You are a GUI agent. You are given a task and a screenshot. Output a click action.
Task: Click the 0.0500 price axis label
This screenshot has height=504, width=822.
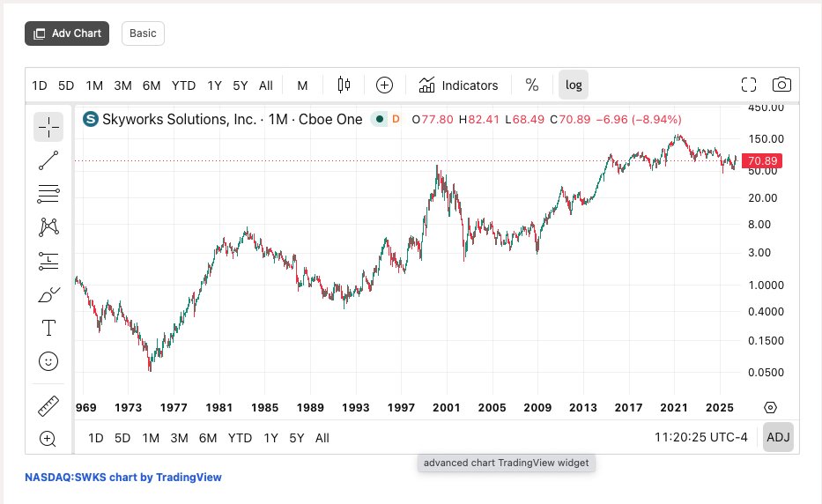pos(766,373)
